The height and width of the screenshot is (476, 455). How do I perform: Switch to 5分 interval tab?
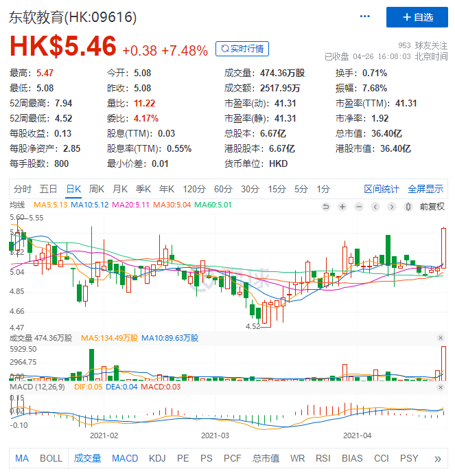[x=301, y=189]
